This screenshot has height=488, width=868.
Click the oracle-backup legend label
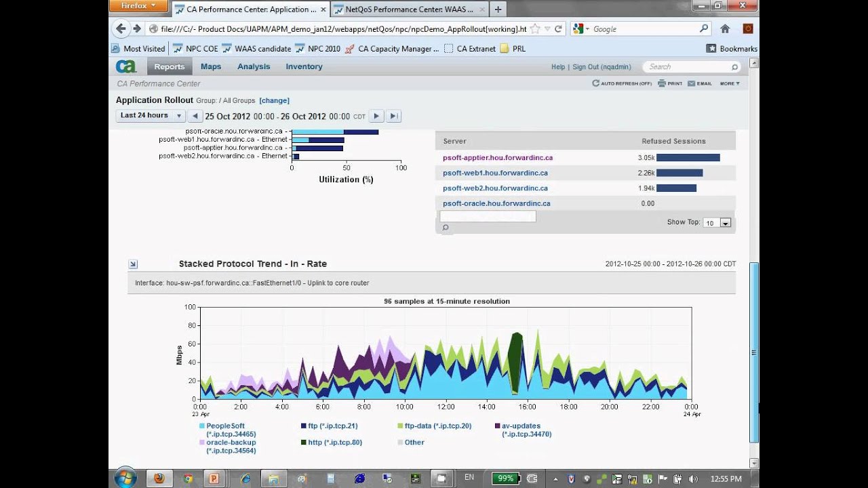click(x=231, y=446)
